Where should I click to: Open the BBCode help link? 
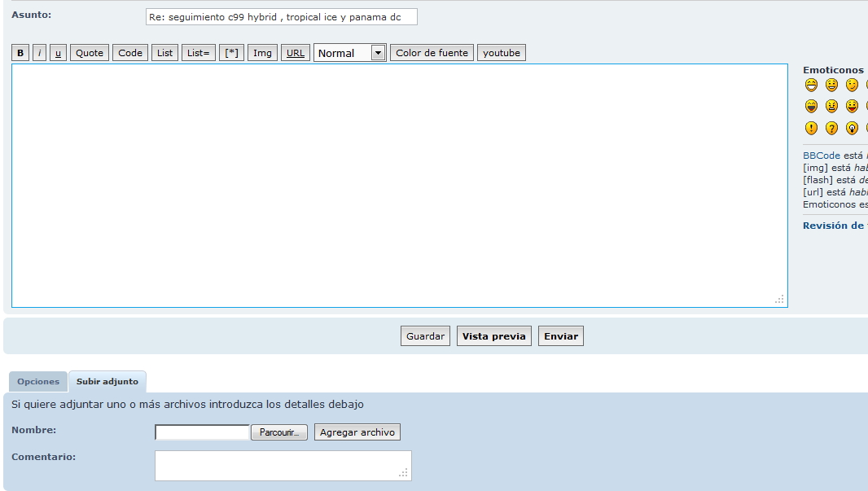pos(822,156)
